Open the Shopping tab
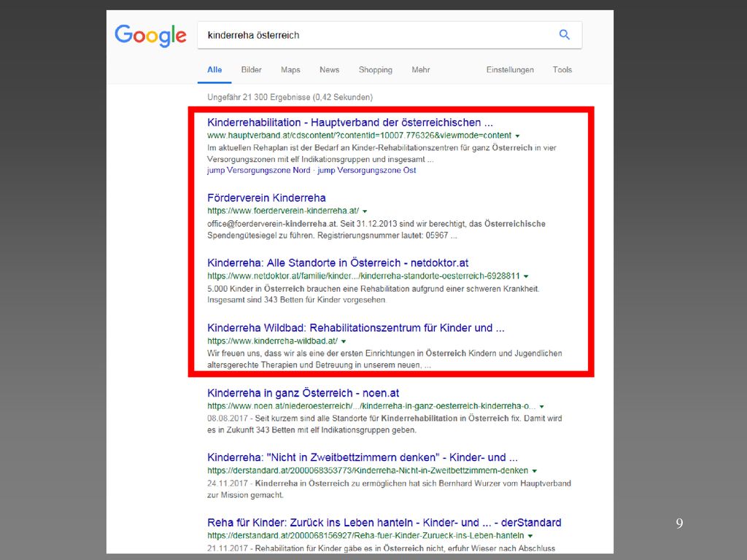The width and height of the screenshot is (747, 560). [376, 69]
